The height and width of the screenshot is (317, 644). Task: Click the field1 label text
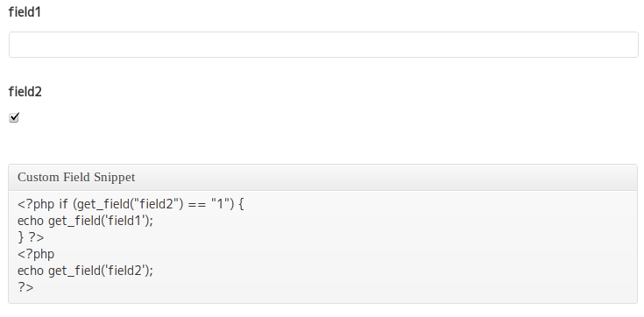(x=25, y=12)
